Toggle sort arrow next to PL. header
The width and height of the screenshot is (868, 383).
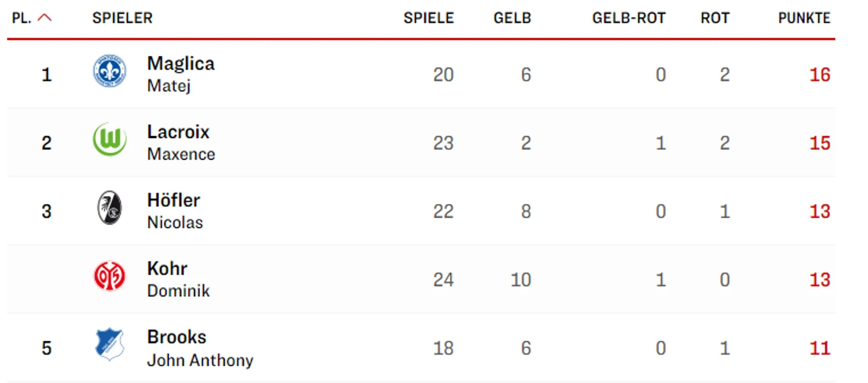click(45, 18)
